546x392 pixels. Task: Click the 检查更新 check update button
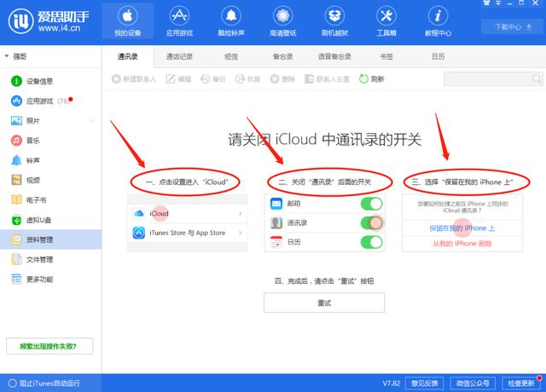[x=521, y=383]
